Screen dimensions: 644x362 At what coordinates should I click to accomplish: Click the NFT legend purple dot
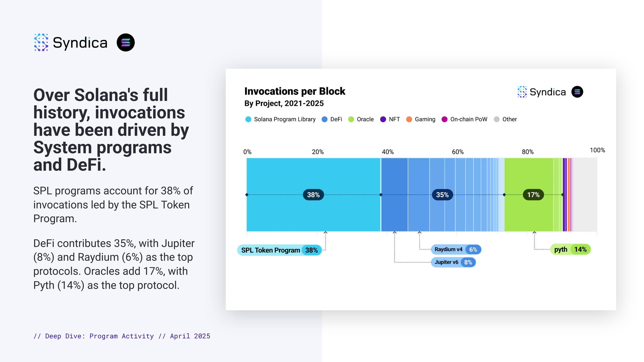(383, 119)
